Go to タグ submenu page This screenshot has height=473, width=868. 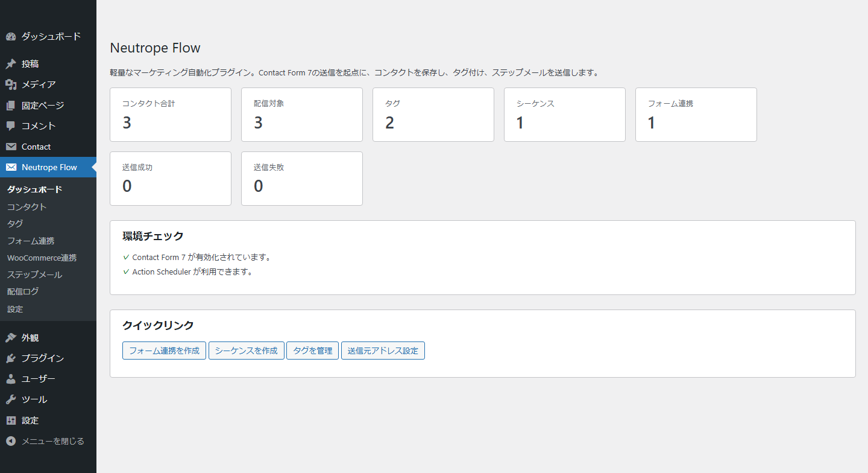click(48, 224)
